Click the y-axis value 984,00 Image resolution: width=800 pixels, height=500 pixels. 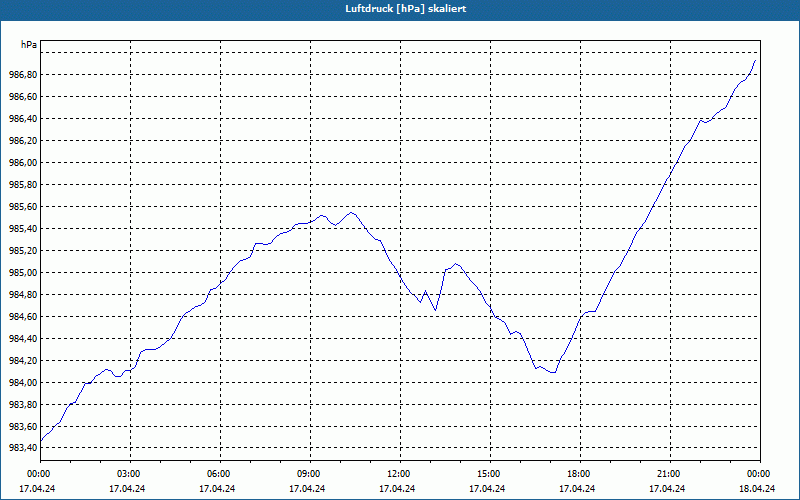23,383
